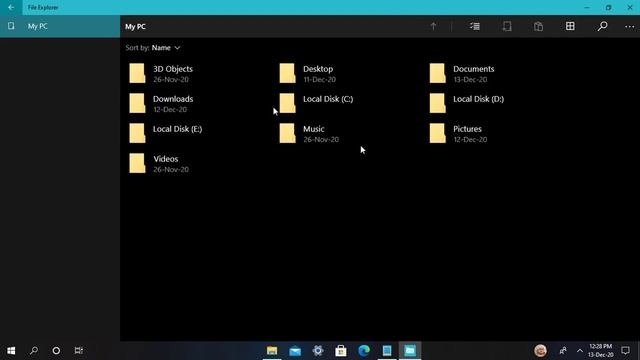Open the Pictures folder icon

coord(438,133)
